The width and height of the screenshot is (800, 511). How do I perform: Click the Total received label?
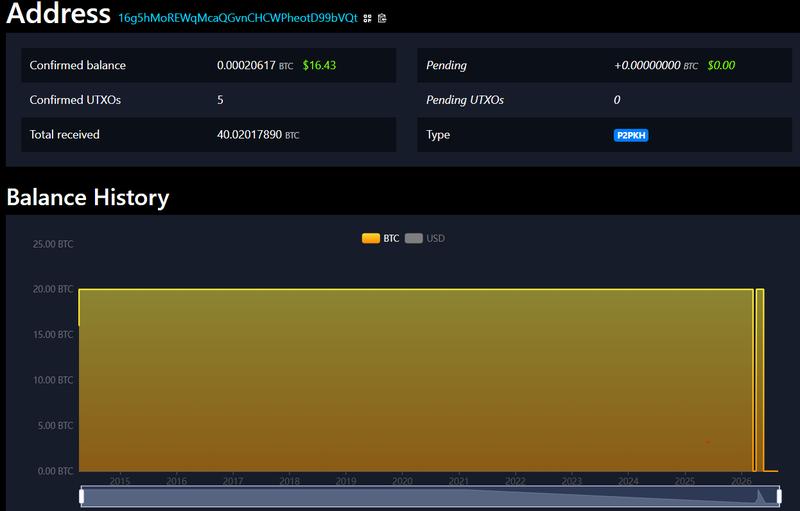pos(64,135)
